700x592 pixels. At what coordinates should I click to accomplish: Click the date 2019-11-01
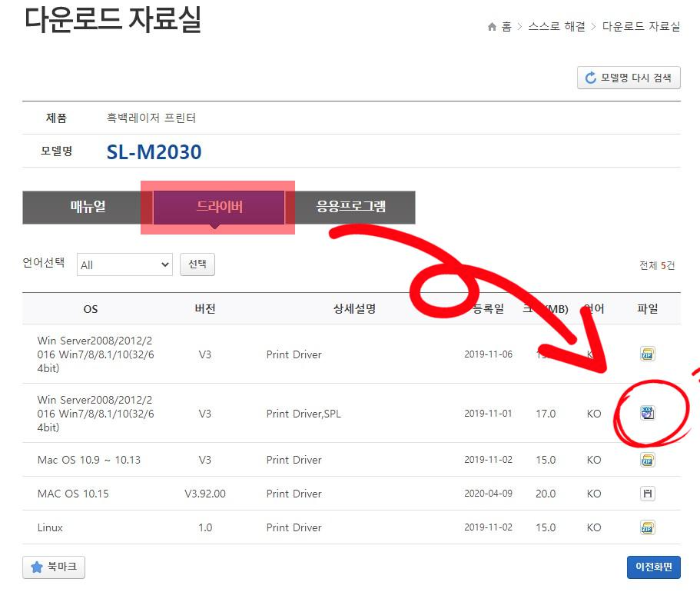pyautogui.click(x=488, y=413)
